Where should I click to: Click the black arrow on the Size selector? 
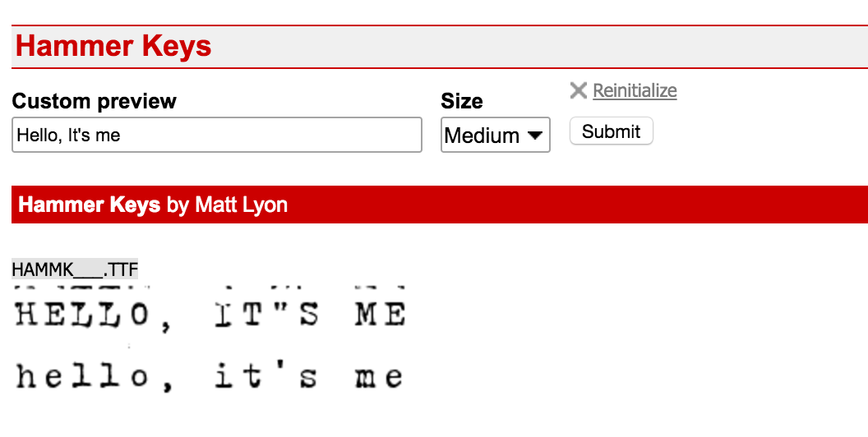(x=537, y=136)
